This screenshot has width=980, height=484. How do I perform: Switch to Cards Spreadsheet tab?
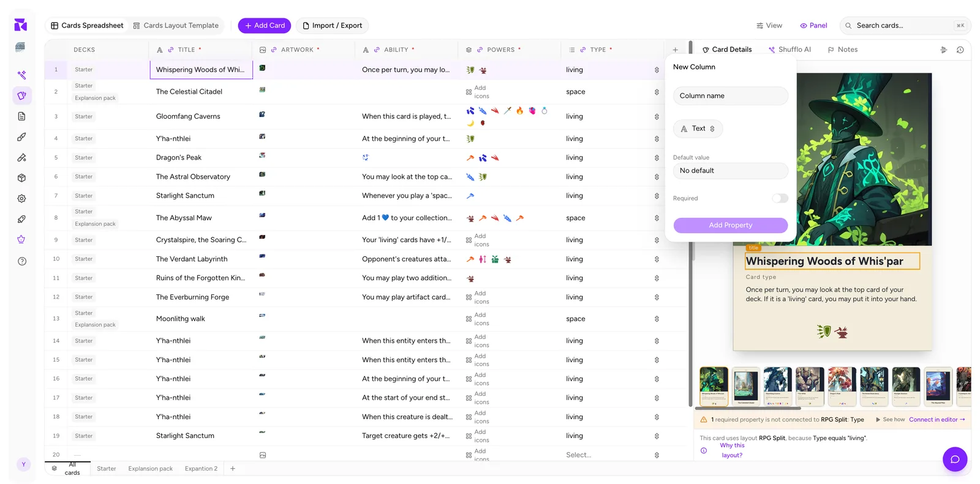pos(87,26)
